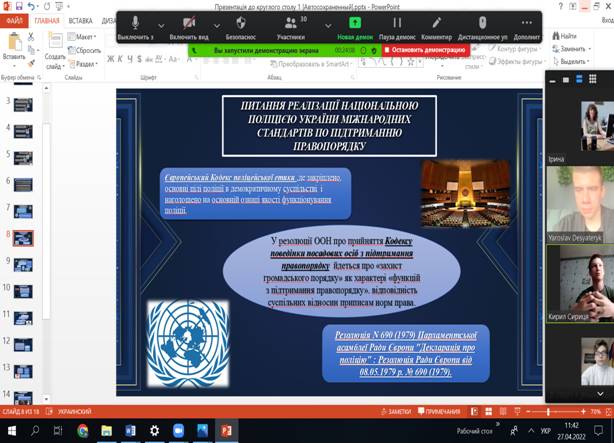Toggle underline Ч formatting
The width and height of the screenshot is (614, 443).
click(x=130, y=59)
